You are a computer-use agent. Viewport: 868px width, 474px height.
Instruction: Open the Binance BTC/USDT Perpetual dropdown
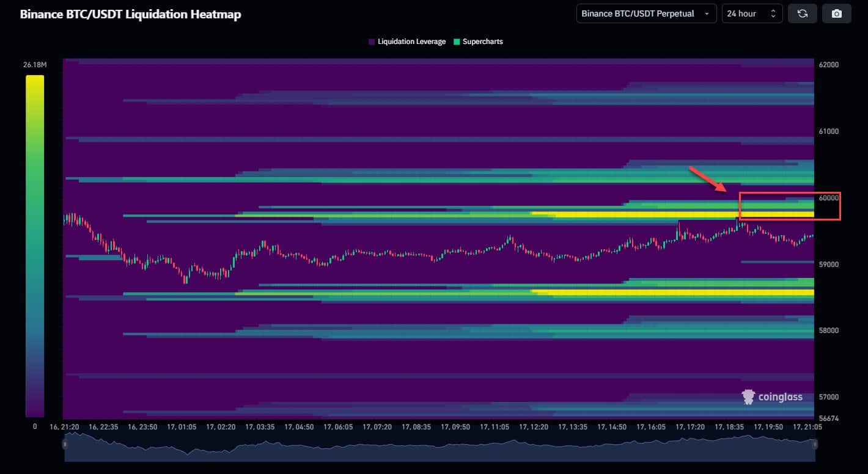tap(646, 13)
